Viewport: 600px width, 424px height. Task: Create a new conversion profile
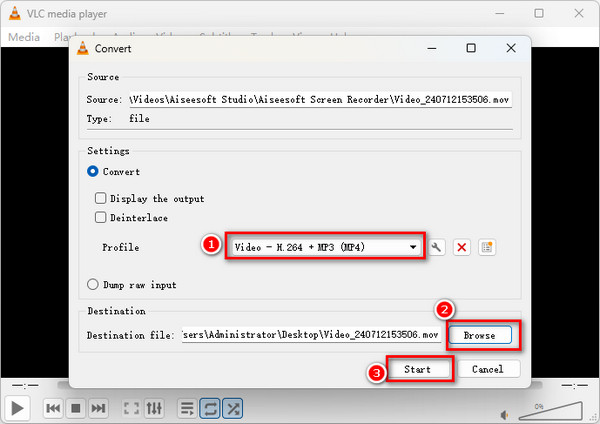486,247
